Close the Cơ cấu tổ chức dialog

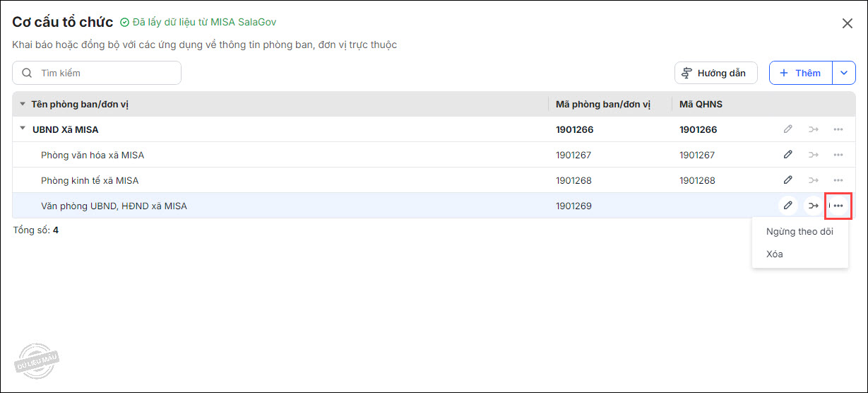[x=848, y=23]
